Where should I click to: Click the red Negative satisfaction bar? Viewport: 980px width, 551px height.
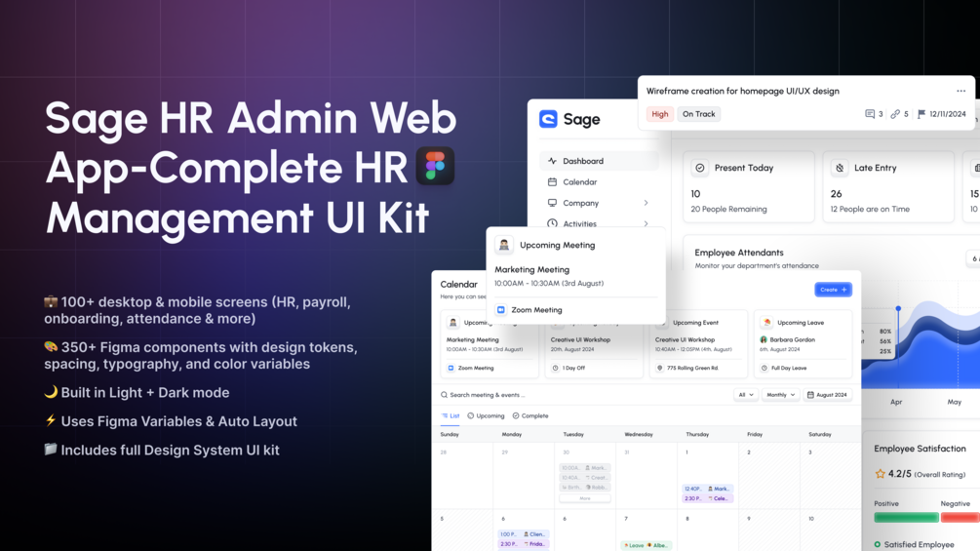point(960,517)
